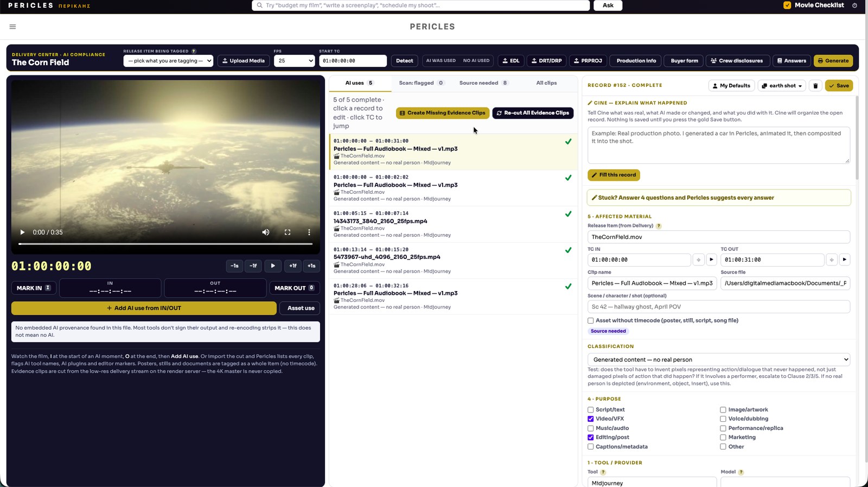This screenshot has width=868, height=487.
Task: Click the video progress seek bar
Action: pyautogui.click(x=165, y=244)
